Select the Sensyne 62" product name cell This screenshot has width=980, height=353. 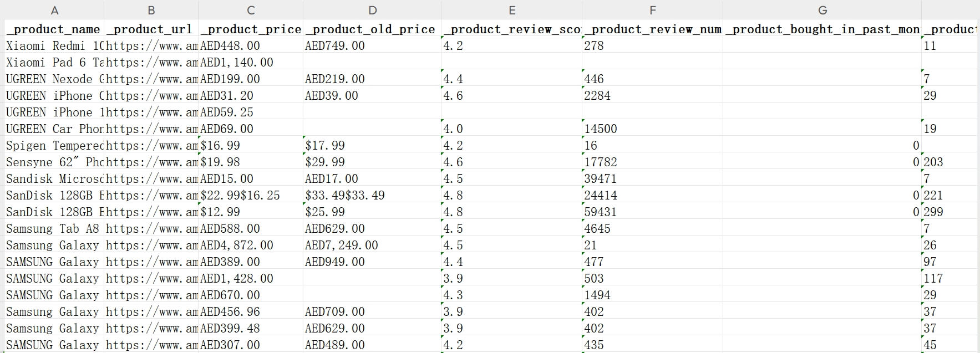[x=54, y=162]
